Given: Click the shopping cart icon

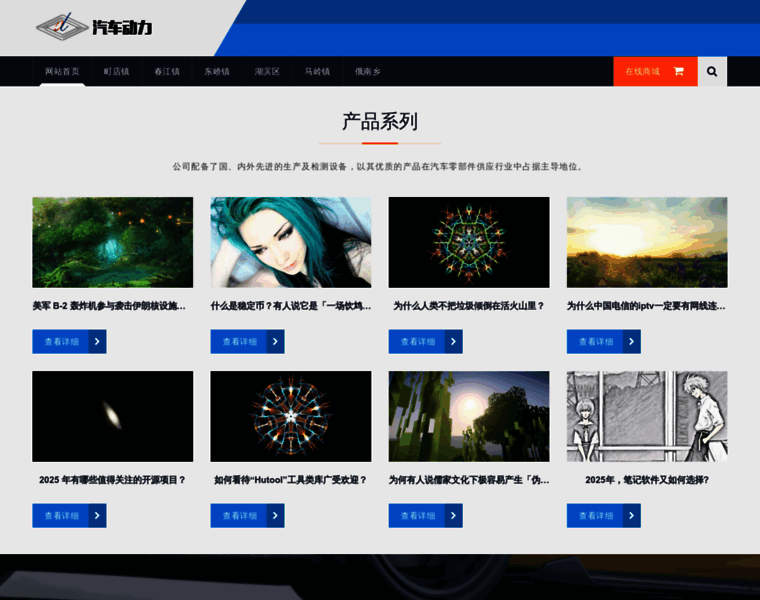Looking at the screenshot, I should (679, 72).
